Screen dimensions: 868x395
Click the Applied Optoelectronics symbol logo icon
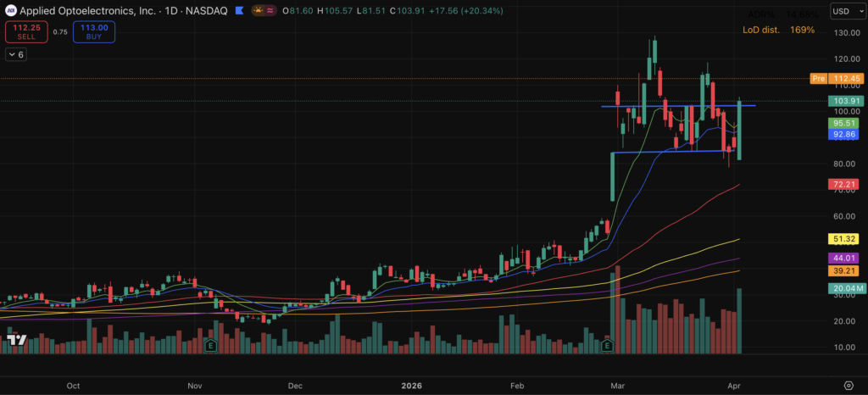pos(11,12)
